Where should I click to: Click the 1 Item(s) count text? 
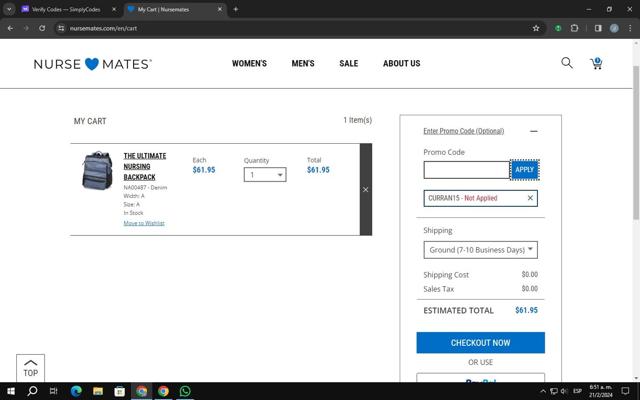(x=358, y=120)
